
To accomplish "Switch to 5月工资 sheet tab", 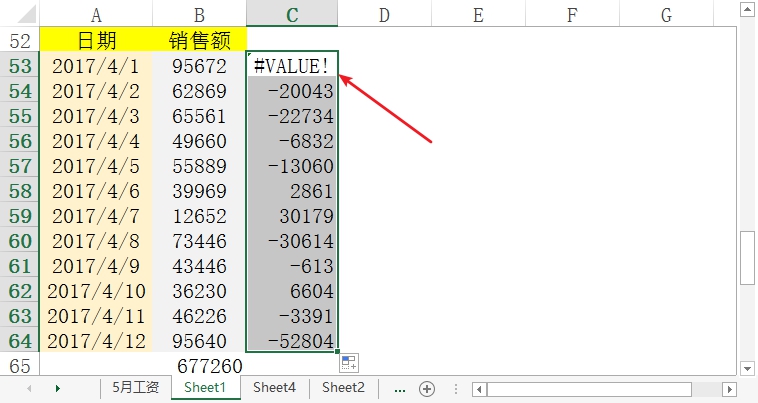I will (x=136, y=388).
